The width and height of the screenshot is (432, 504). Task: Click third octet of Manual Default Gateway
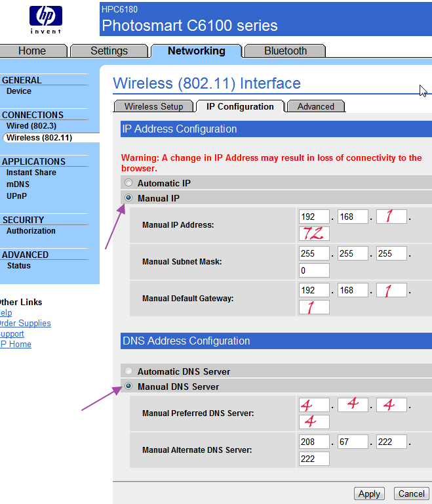pyautogui.click(x=391, y=290)
